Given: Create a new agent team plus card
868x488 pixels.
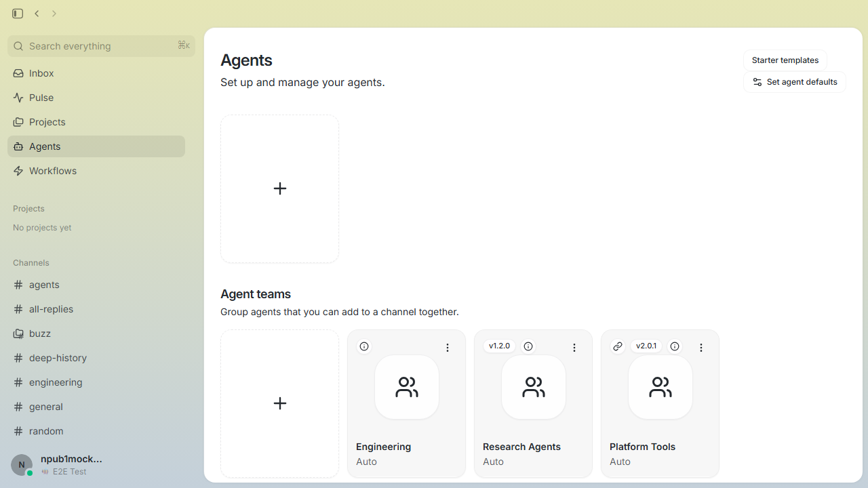Looking at the screenshot, I should click(x=279, y=403).
